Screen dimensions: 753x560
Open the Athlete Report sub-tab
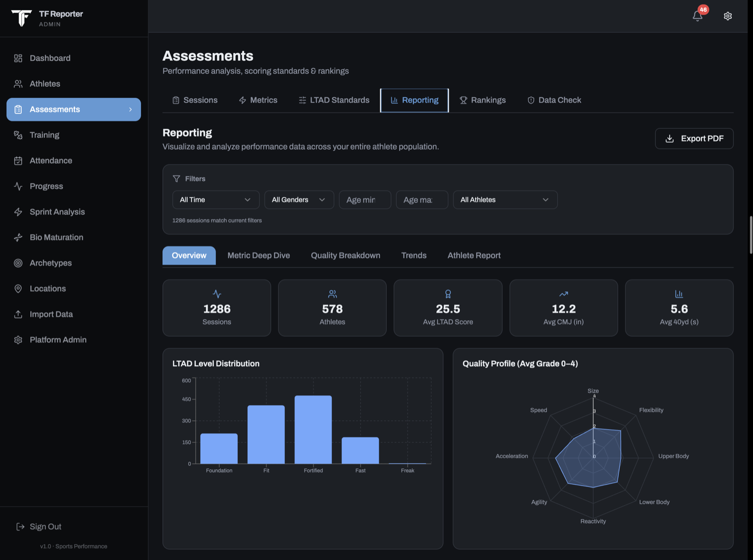click(474, 256)
